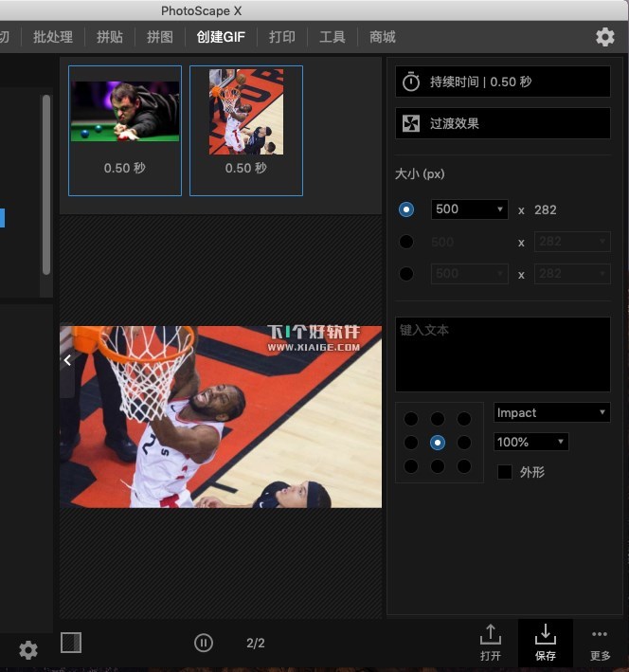629x672 pixels.
Task: Select the second size radio button
Action: tap(406, 242)
